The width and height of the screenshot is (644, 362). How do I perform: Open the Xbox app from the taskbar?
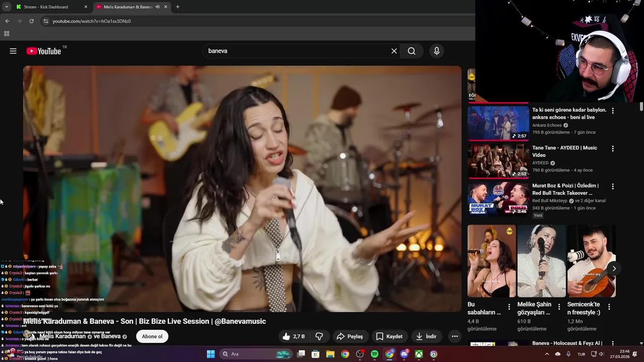click(419, 354)
